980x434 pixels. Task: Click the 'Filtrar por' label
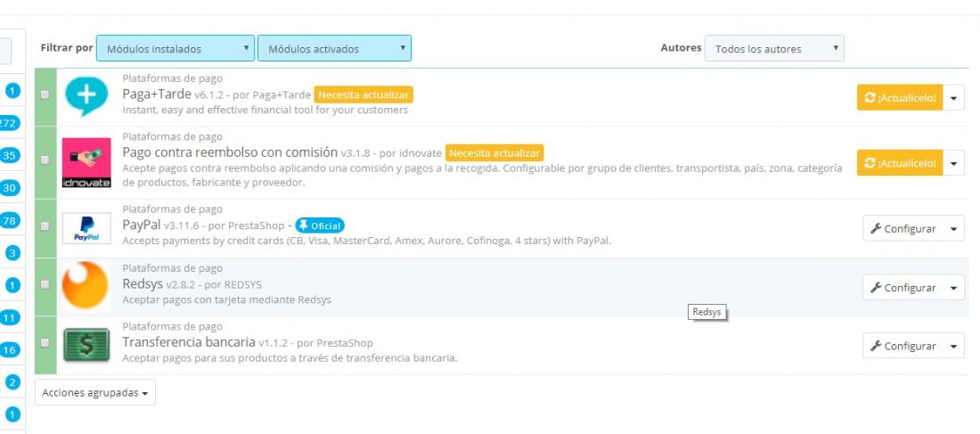[x=67, y=47]
